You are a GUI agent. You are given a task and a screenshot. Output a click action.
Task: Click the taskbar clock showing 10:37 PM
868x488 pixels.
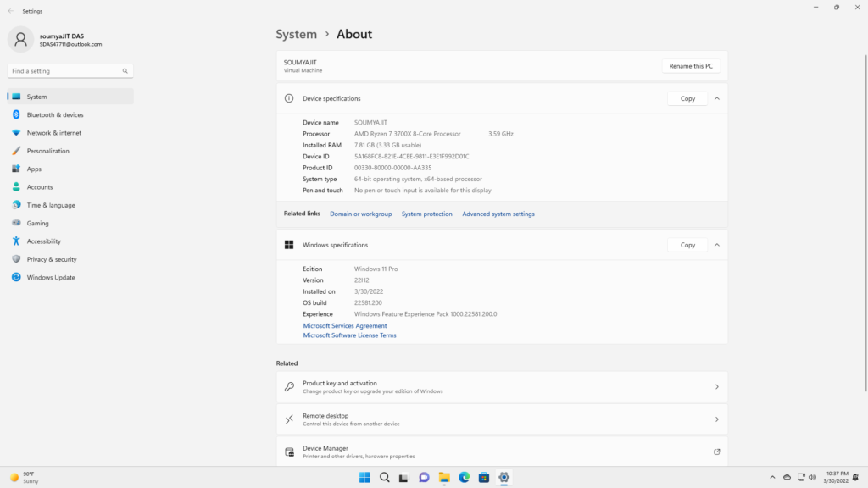point(836,478)
